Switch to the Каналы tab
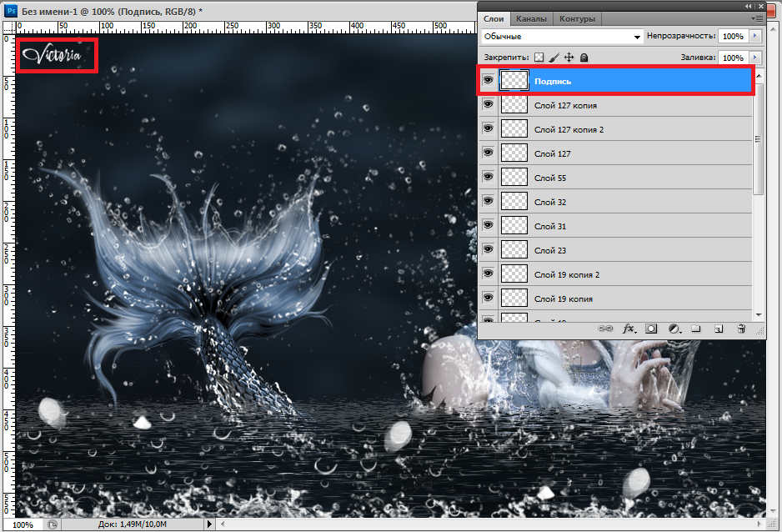 click(531, 19)
